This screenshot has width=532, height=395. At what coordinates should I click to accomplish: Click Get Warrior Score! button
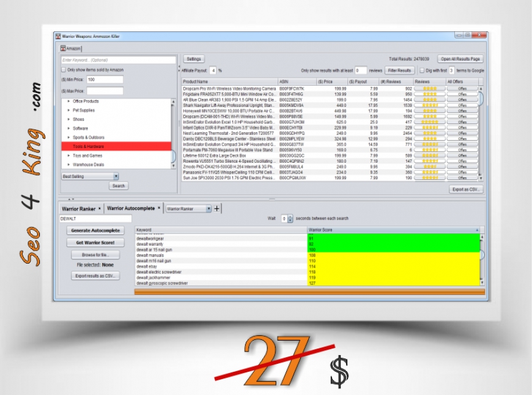point(95,243)
